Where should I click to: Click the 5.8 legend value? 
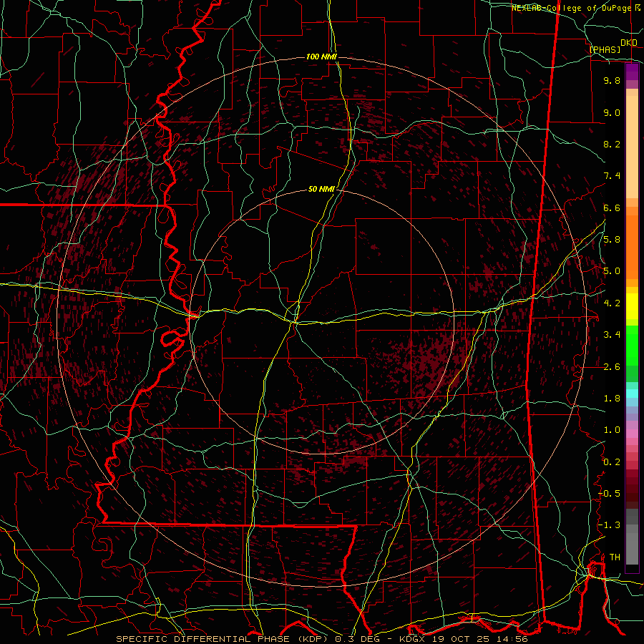tap(612, 240)
